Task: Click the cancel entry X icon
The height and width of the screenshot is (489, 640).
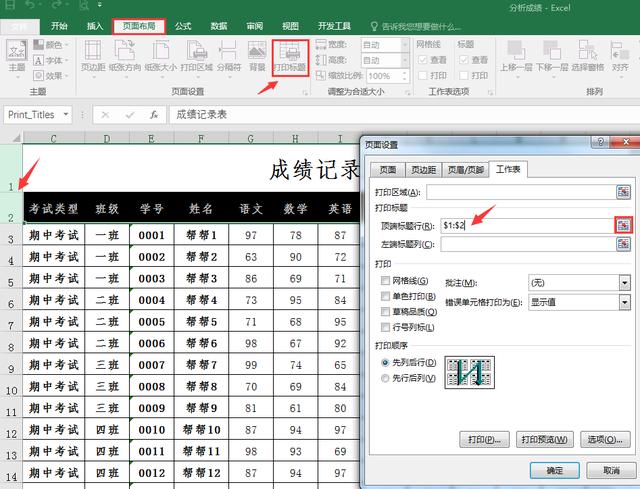Action: pos(105,115)
